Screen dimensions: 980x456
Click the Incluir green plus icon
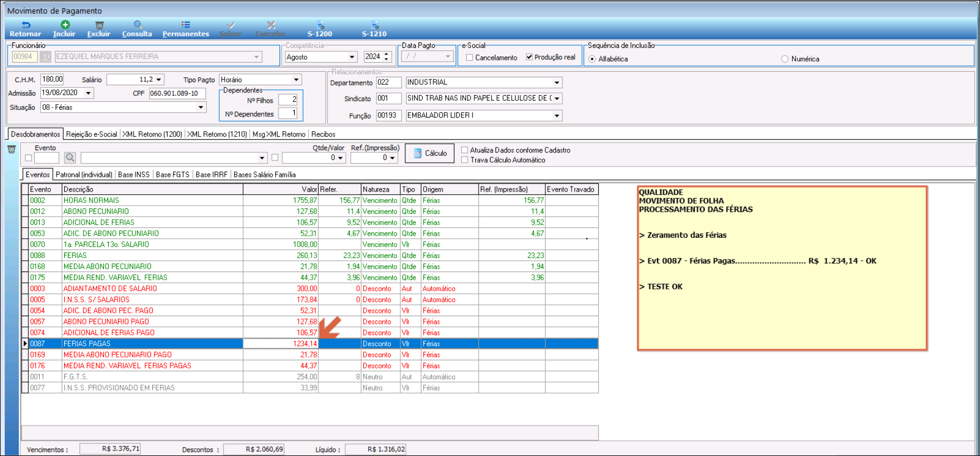coord(65,24)
